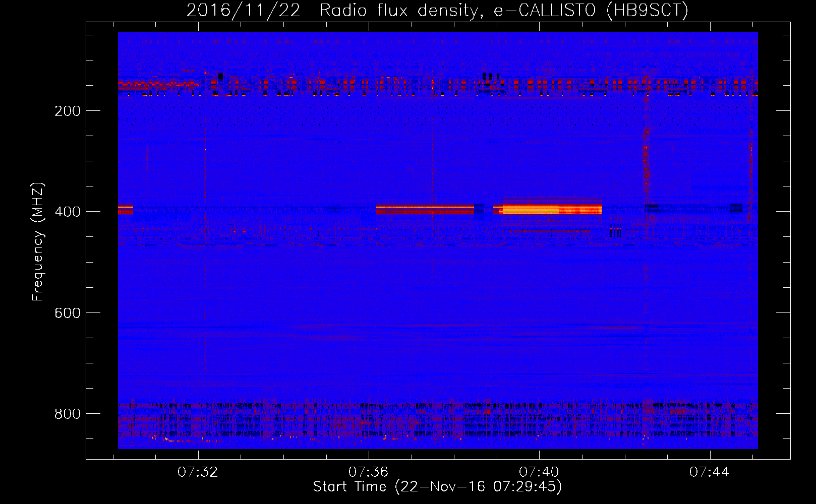816x504 pixels.
Task: Click the 07:40 time tick label
Action: [x=539, y=472]
